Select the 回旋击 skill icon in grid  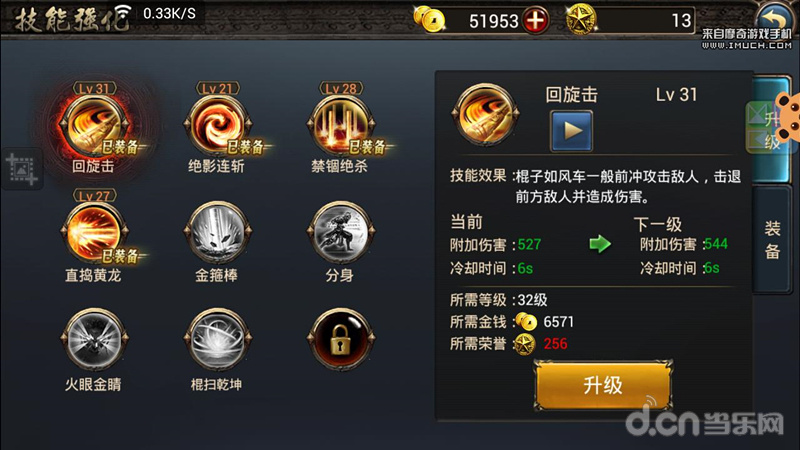(x=94, y=125)
